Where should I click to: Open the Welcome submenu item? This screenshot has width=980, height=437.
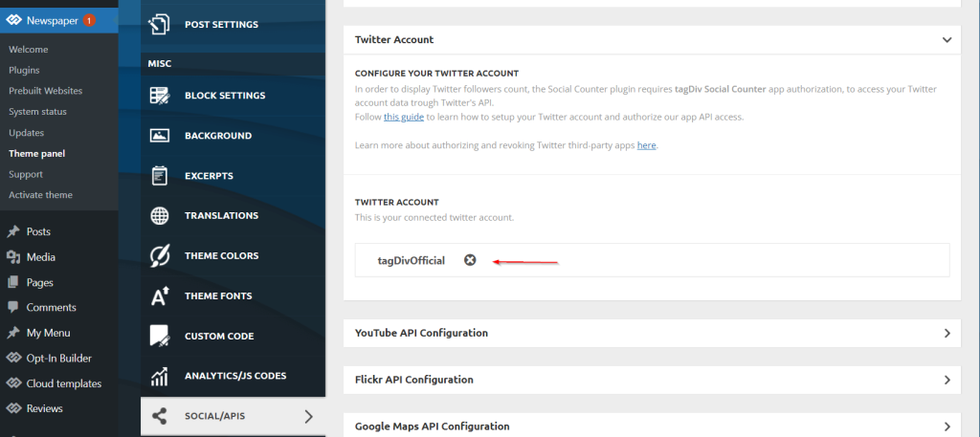click(28, 50)
